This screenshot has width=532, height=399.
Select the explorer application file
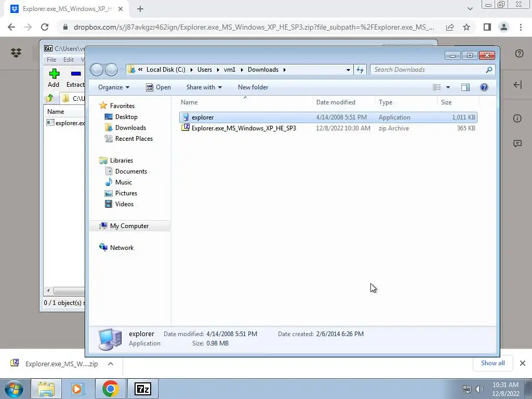coord(328,117)
